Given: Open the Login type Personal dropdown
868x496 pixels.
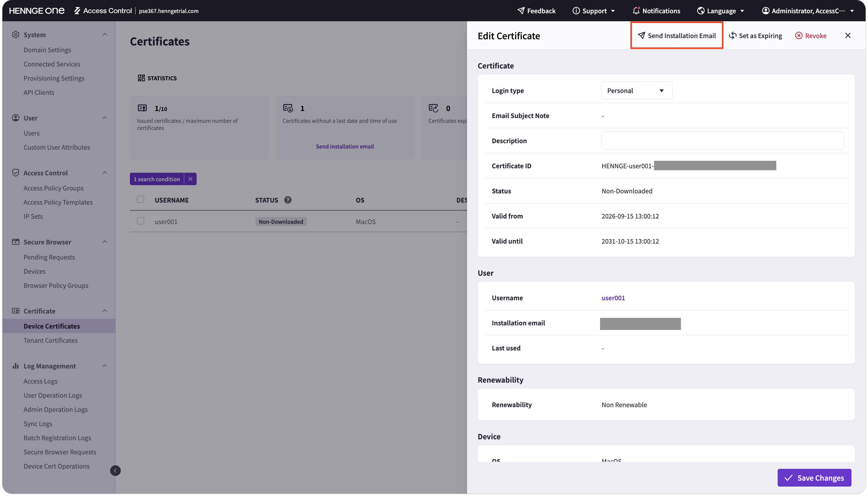Looking at the screenshot, I should tap(636, 90).
